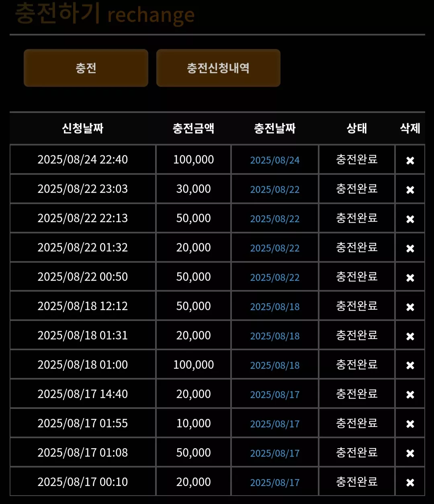Remove the 2025/08/22 00:50 recharge row
The image size is (434, 504).
[x=410, y=278]
